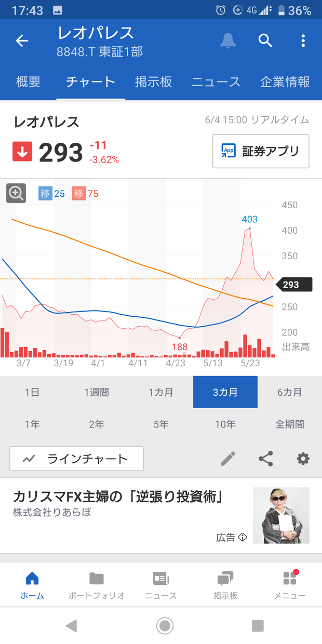Screen dimensions: 322x644
Task: Share the chart via share icon
Action: [265, 459]
